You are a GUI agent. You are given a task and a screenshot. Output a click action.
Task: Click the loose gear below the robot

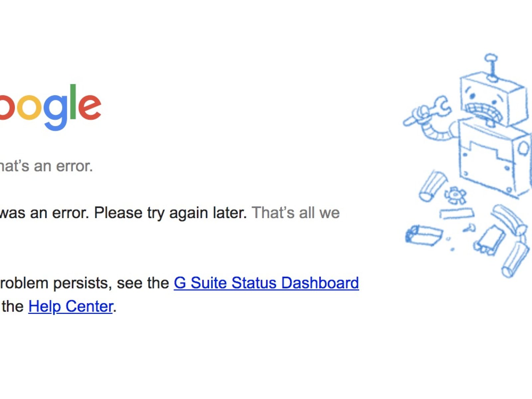point(455,195)
